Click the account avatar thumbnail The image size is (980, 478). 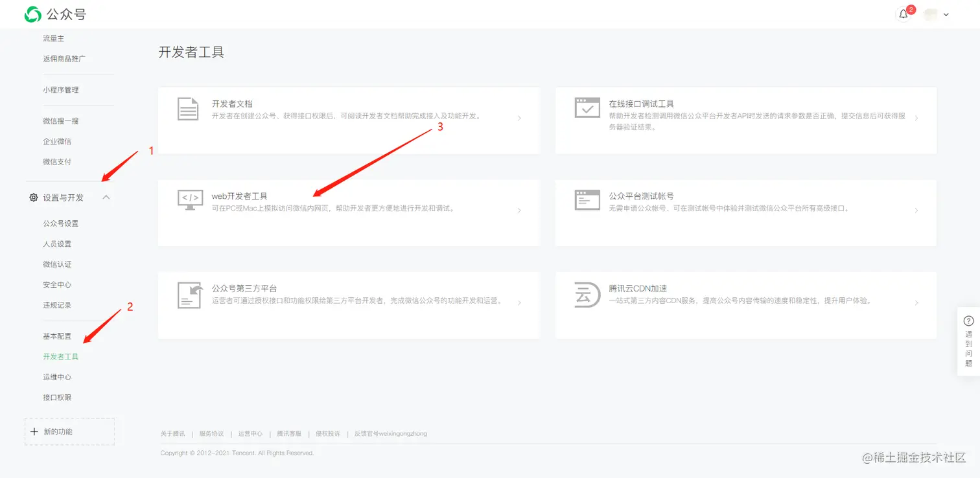[x=931, y=14]
